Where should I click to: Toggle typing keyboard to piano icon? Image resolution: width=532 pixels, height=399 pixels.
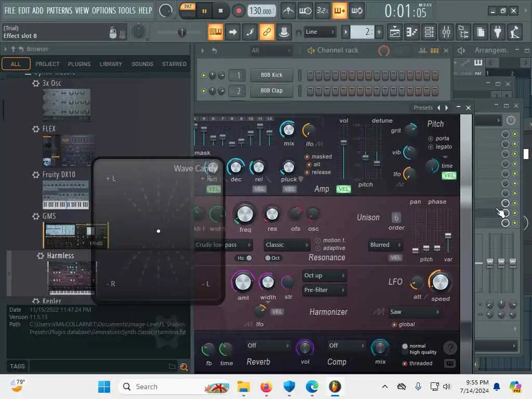216,32
